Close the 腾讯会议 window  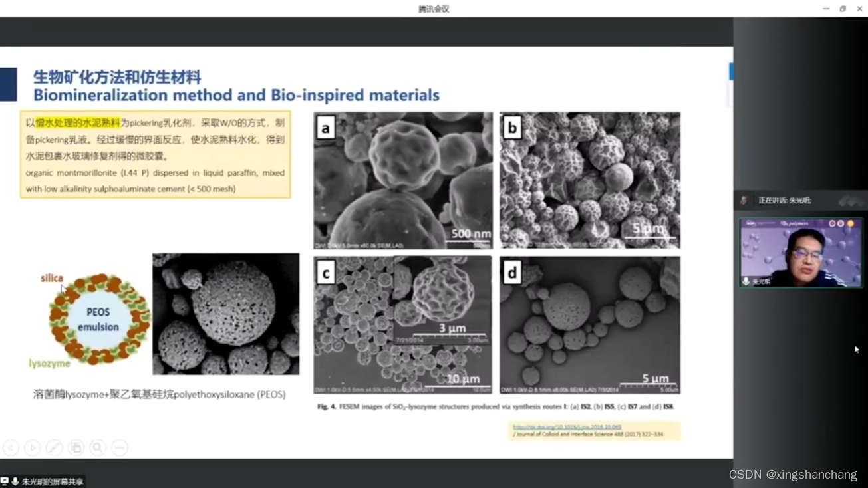(x=859, y=9)
